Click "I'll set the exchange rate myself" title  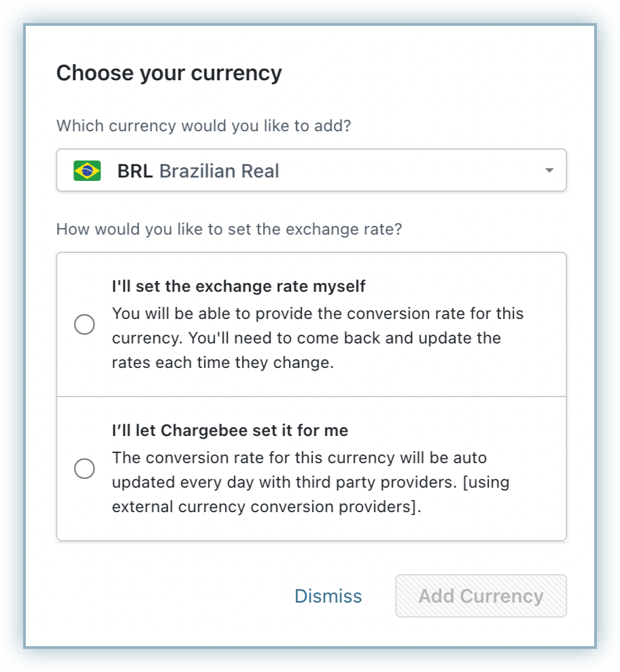click(239, 286)
